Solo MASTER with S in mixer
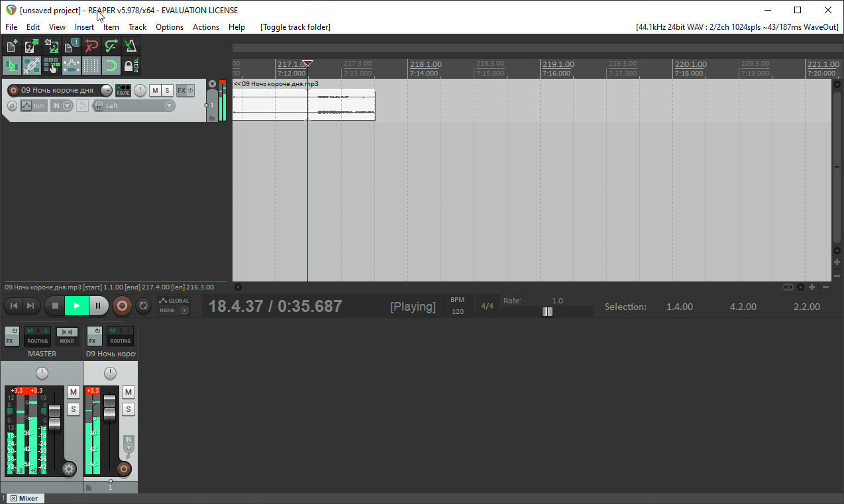This screenshot has width=844, height=504. [x=74, y=409]
